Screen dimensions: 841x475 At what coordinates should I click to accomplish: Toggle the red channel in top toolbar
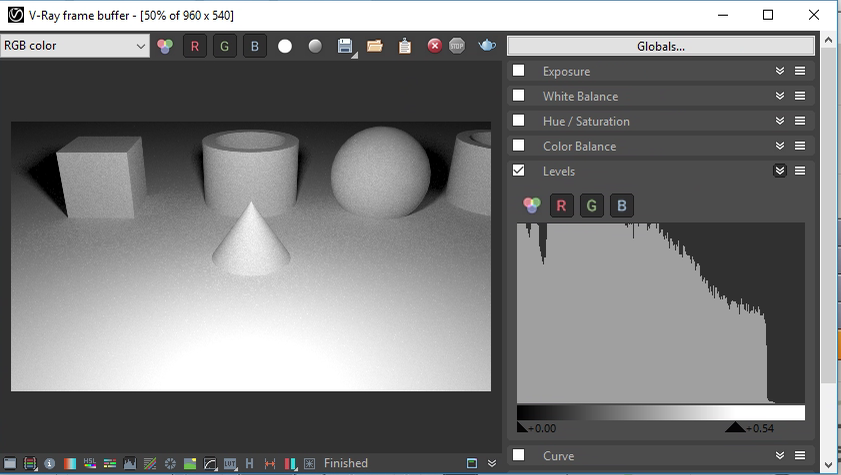(x=195, y=46)
